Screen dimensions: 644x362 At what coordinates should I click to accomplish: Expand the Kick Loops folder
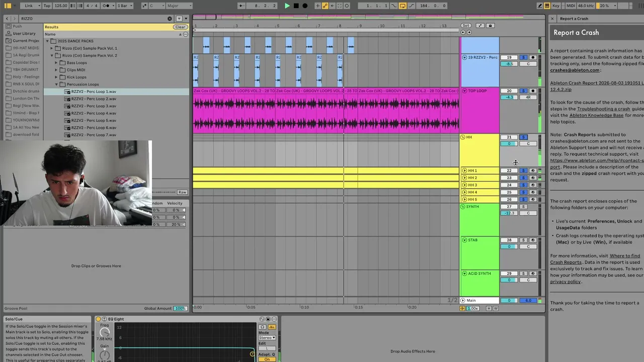(x=56, y=77)
